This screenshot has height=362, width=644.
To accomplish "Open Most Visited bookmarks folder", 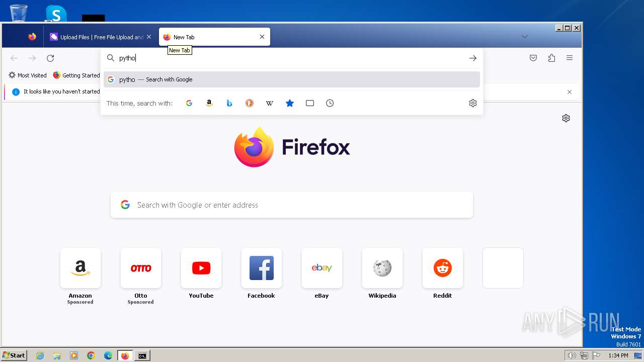I will point(28,75).
